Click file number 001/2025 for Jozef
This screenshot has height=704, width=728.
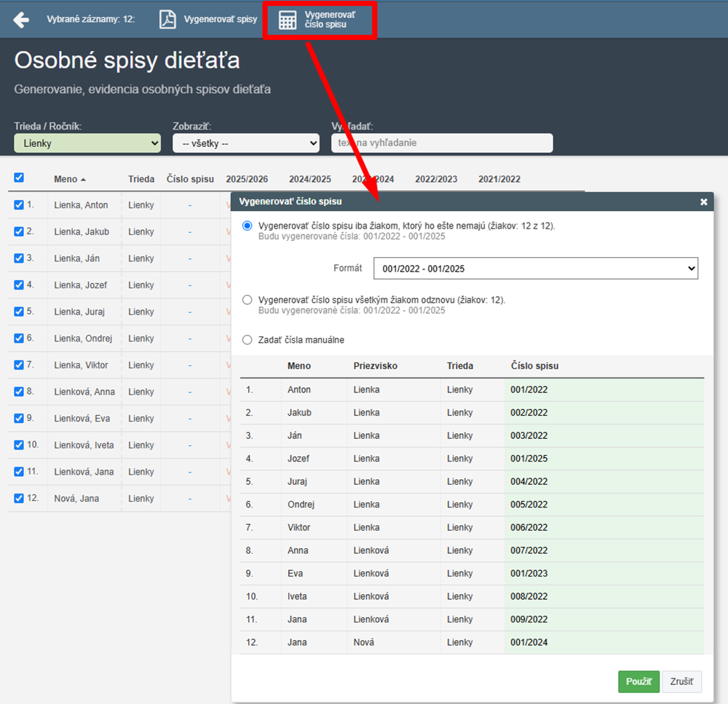tap(529, 459)
